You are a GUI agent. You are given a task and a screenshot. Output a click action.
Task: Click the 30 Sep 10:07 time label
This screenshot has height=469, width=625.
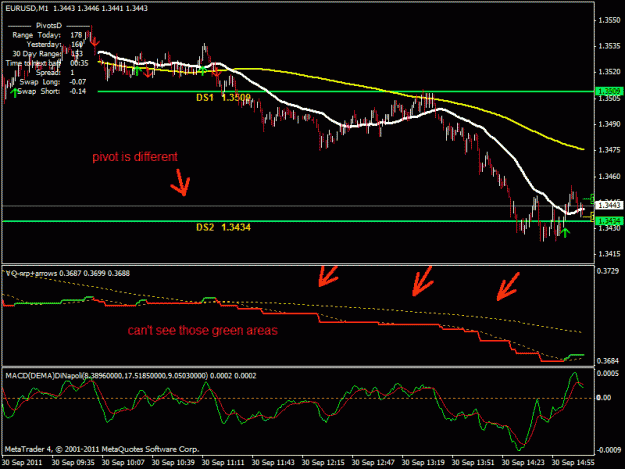pyautogui.click(x=123, y=463)
